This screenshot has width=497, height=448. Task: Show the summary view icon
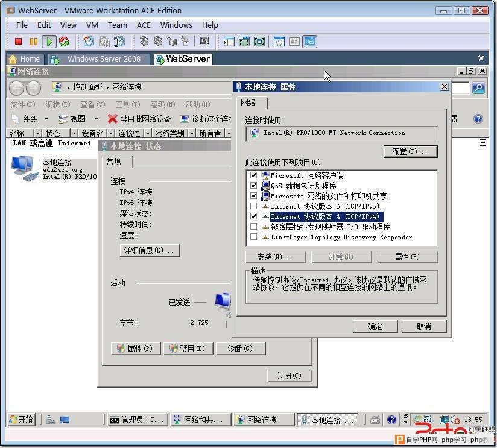279,42
